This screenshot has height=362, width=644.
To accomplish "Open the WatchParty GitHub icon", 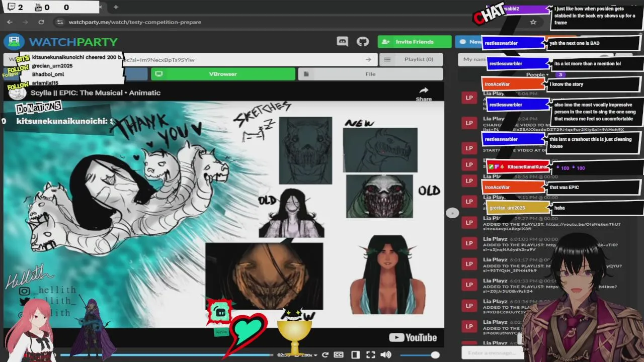I will point(363,42).
